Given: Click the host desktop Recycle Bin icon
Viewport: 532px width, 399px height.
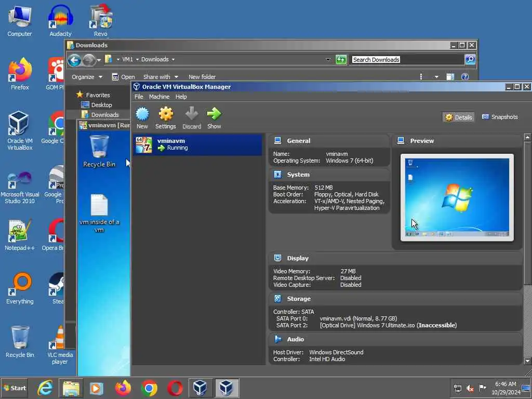Looking at the screenshot, I should (20, 342).
